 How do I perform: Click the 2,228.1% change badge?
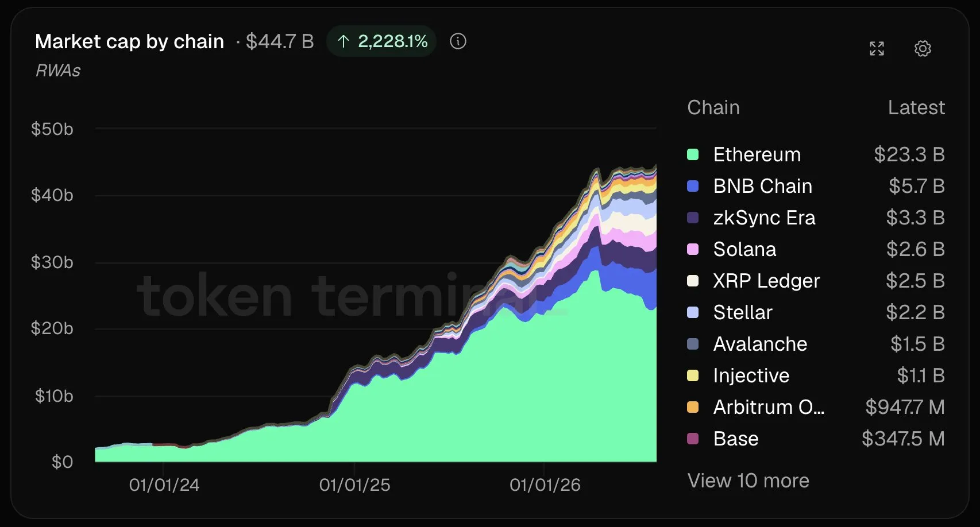coord(381,41)
